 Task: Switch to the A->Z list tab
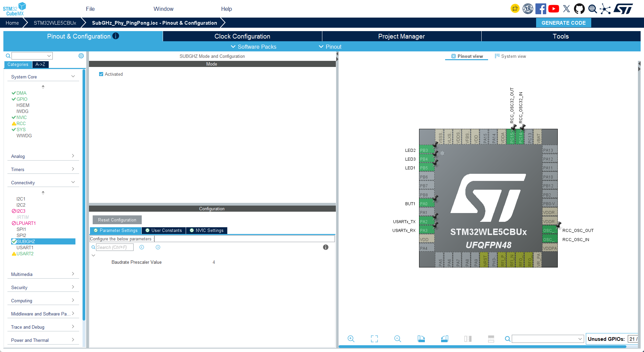pyautogui.click(x=40, y=65)
